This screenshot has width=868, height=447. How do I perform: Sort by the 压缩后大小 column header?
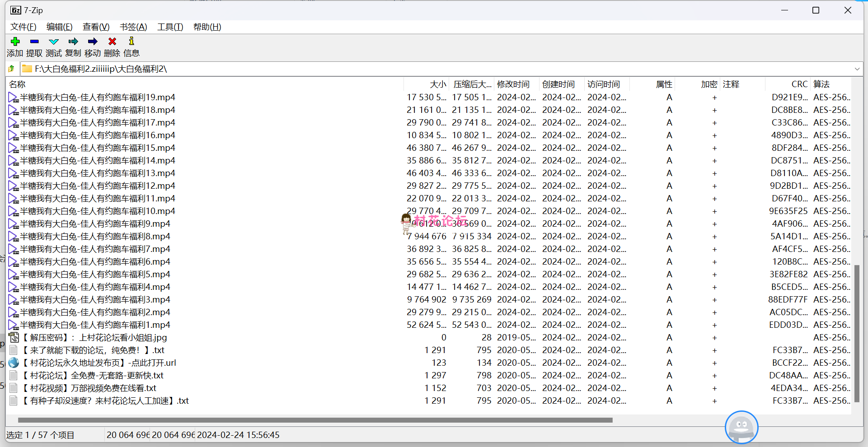pyautogui.click(x=471, y=84)
